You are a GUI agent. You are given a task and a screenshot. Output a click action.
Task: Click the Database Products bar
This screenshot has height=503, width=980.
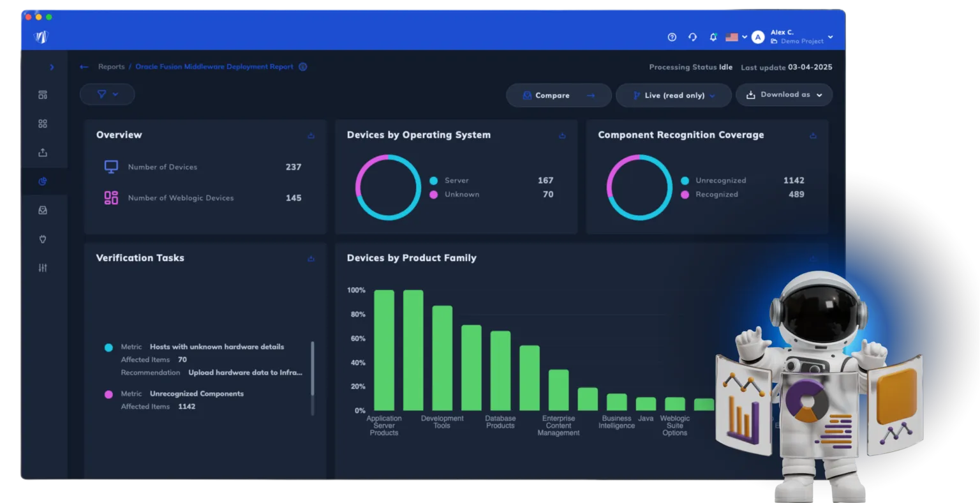click(x=500, y=371)
